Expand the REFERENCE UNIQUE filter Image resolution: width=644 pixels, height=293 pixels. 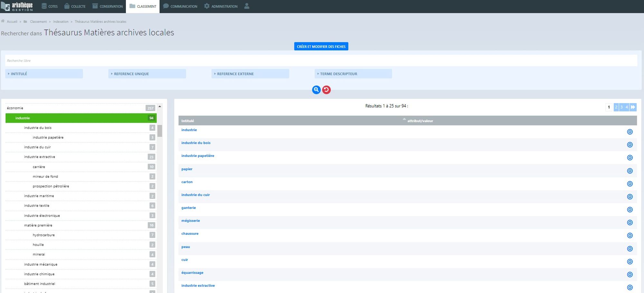[x=147, y=74]
